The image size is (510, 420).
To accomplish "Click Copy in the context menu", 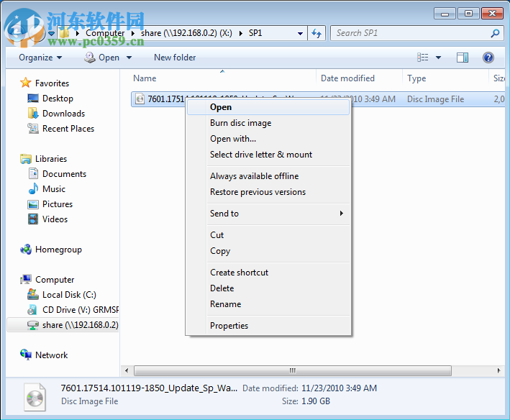I will 268,251.
